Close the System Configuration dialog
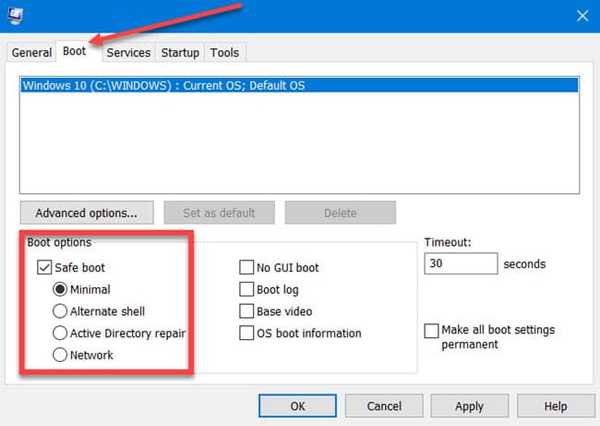Image resolution: width=600 pixels, height=426 pixels. 582,16
